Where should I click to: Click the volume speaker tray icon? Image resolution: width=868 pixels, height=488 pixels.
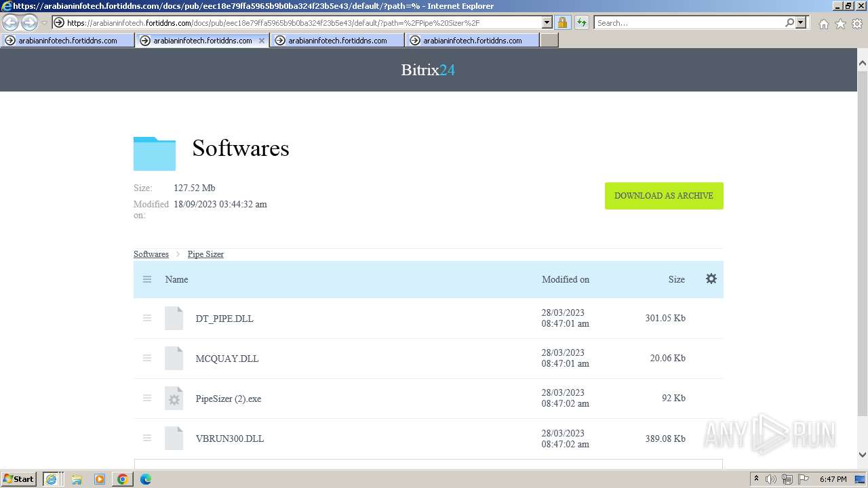(771, 479)
